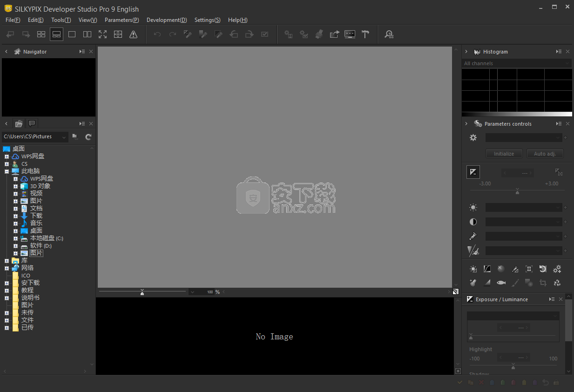Image resolution: width=574 pixels, height=392 pixels.
Task: Click the full screen preview icon
Action: (102, 34)
